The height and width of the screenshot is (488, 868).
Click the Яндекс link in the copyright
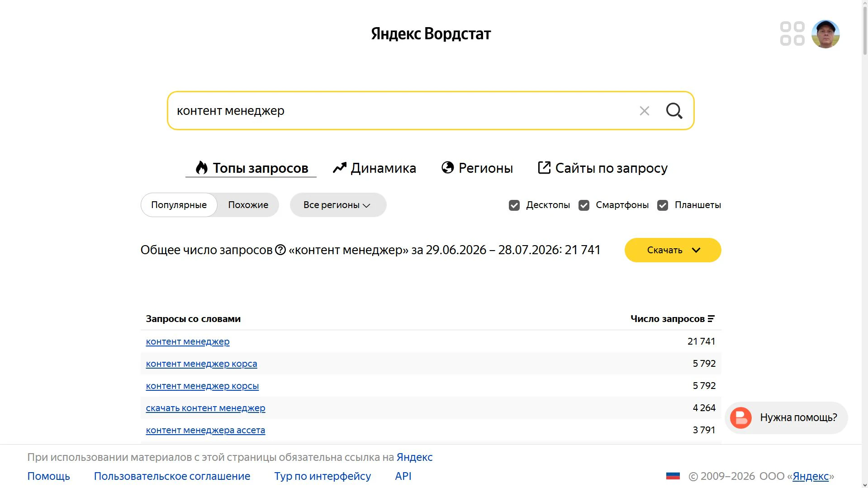click(811, 476)
